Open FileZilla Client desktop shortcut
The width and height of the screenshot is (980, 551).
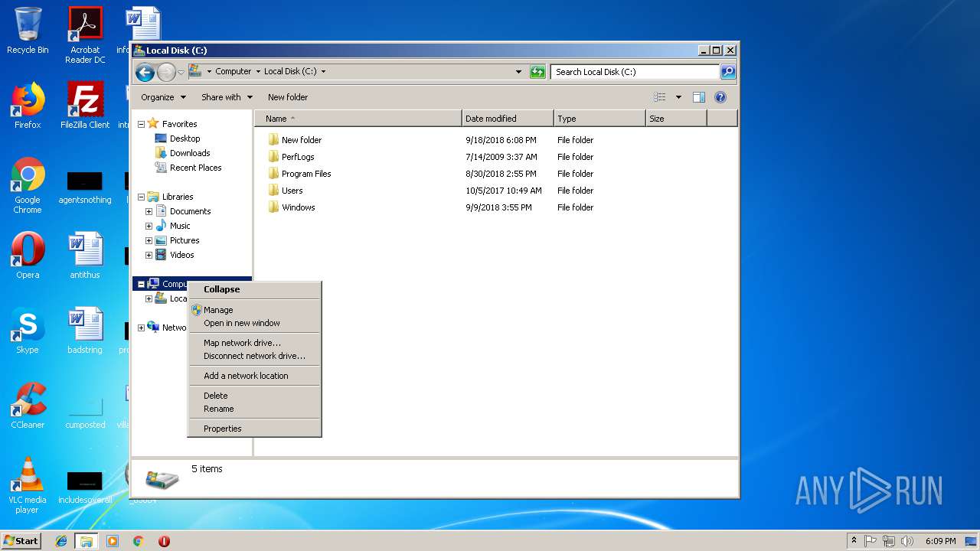85,106
